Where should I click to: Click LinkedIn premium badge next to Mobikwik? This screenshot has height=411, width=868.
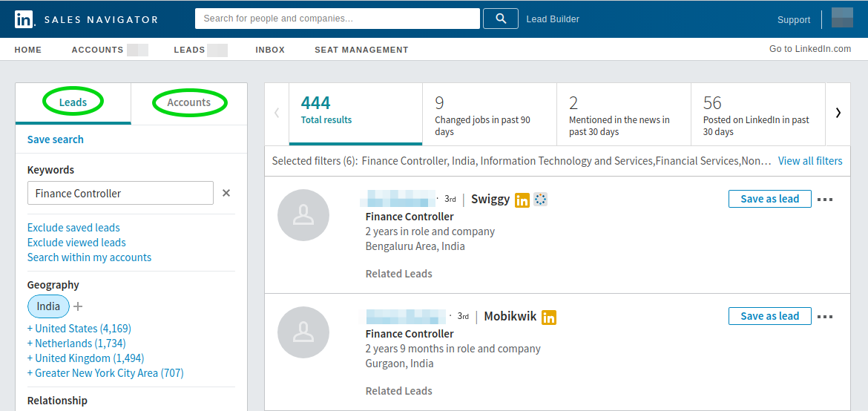pos(549,317)
